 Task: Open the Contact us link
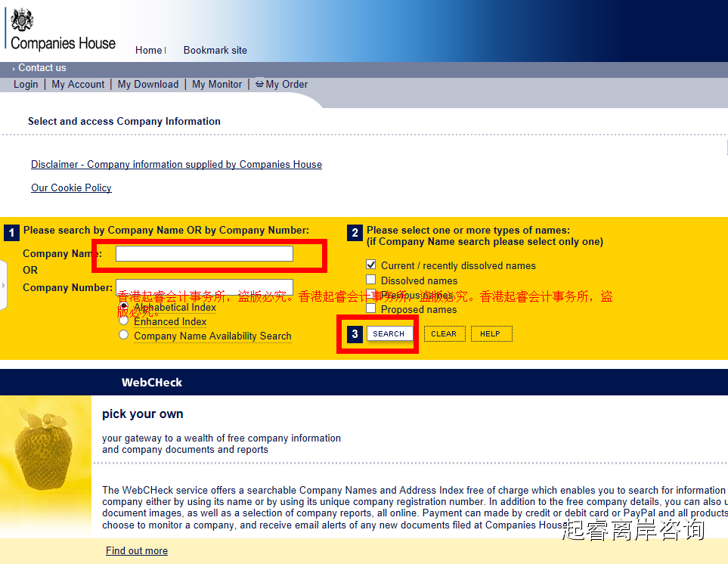(42, 68)
